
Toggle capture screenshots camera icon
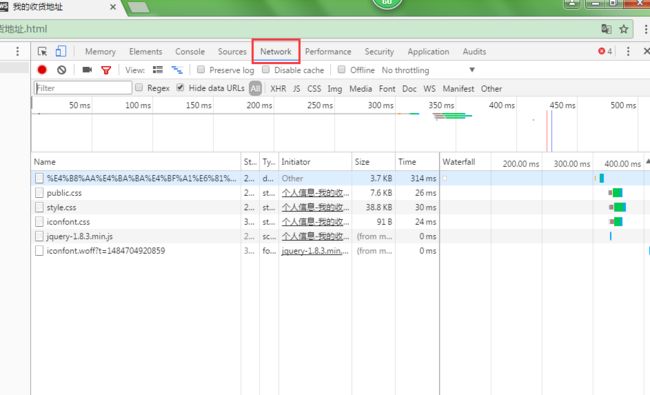(87, 70)
